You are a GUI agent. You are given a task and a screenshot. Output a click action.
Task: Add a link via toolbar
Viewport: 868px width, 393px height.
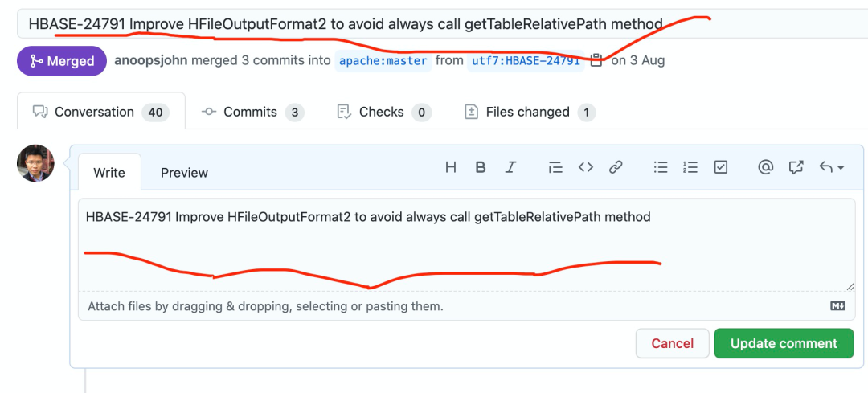coord(616,167)
